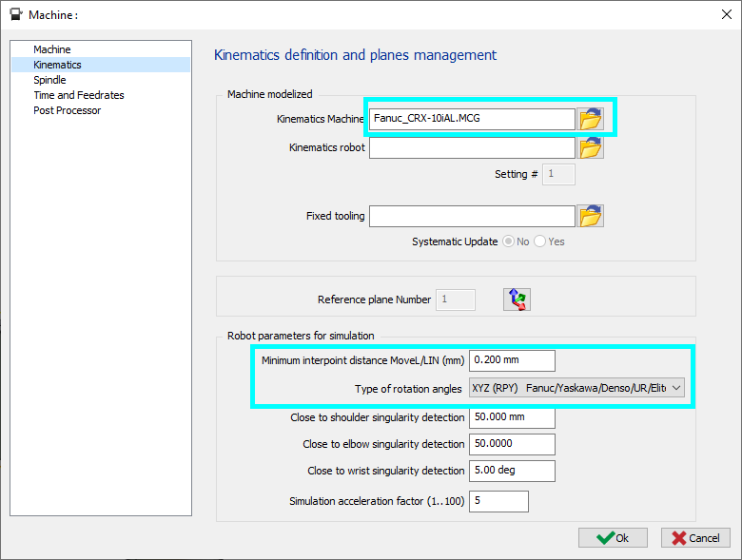
Task: Focus the Kinematics robot input field
Action: [472, 147]
